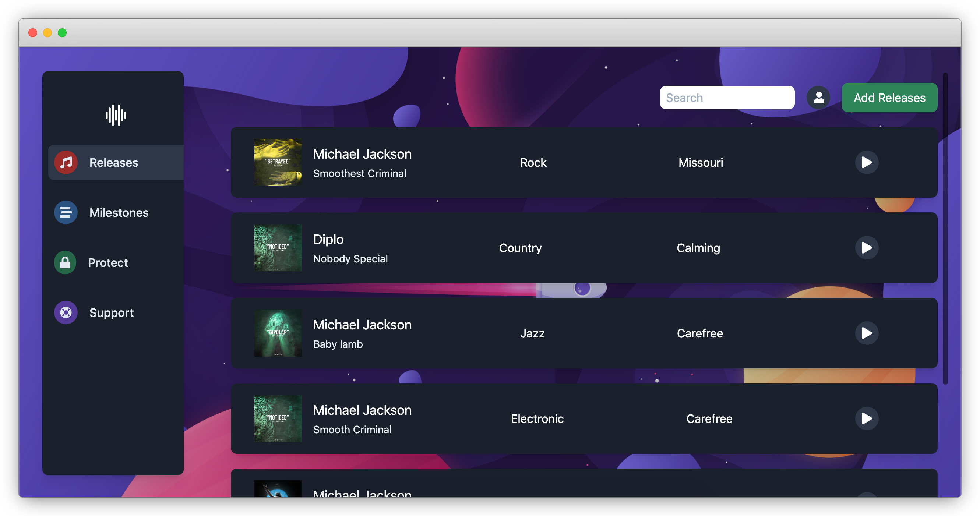Click the green Protect lock icon
Image resolution: width=980 pixels, height=516 pixels.
(x=65, y=262)
